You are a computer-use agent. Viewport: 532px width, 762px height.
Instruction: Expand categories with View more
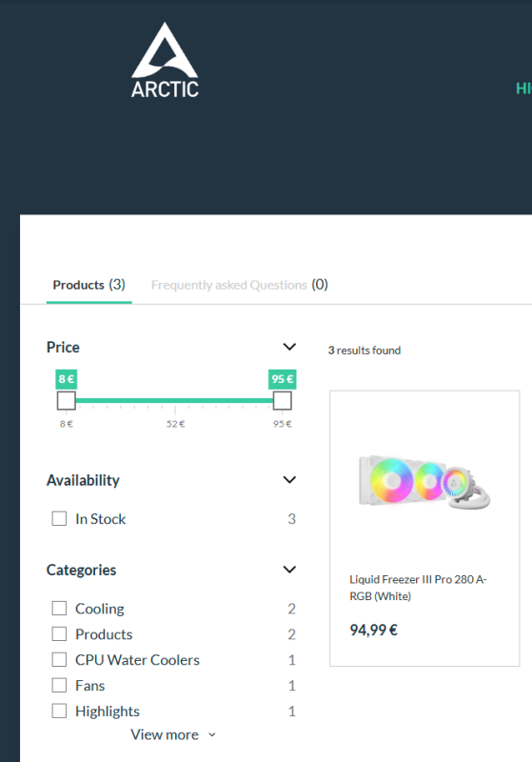coord(173,734)
